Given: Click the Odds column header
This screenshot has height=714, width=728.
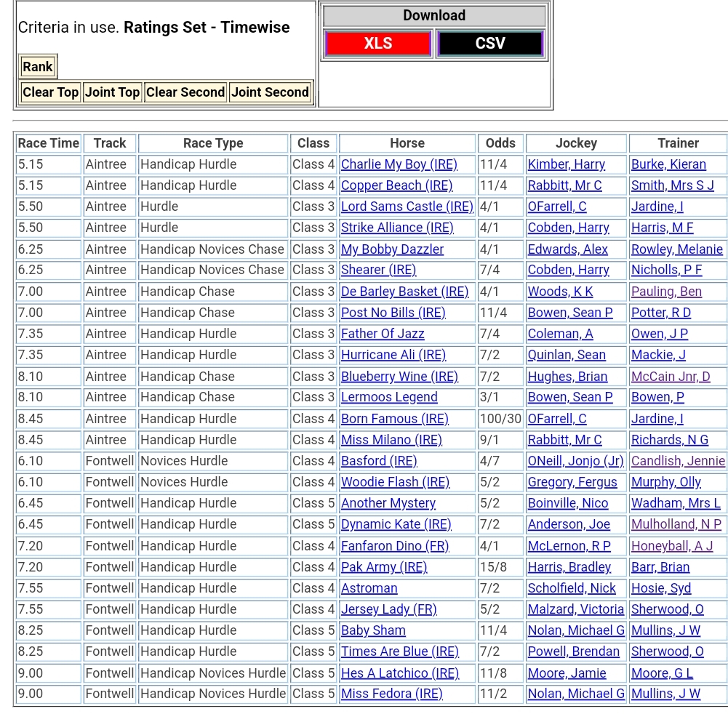Looking at the screenshot, I should point(500,143).
